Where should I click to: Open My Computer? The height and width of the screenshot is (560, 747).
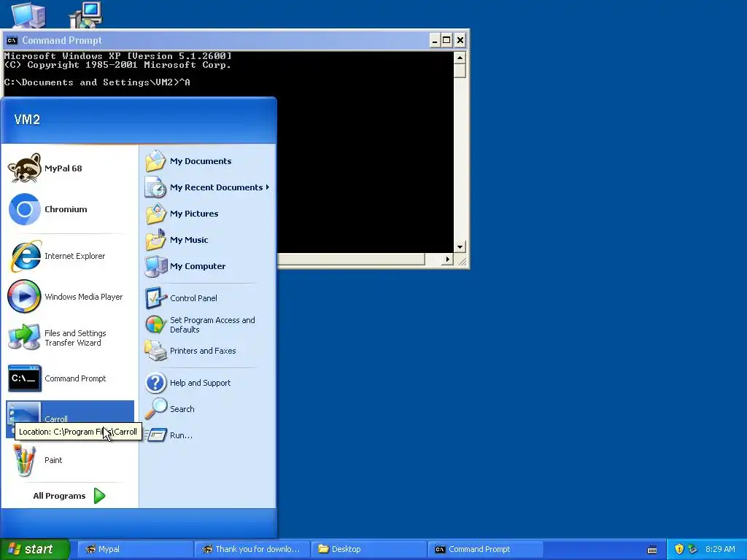pos(207,265)
